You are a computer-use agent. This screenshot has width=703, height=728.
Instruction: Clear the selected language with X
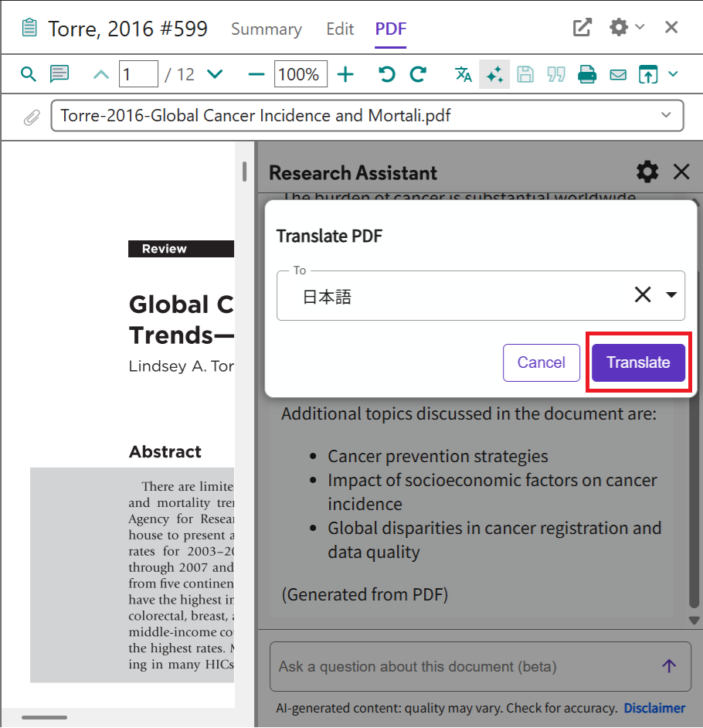pyautogui.click(x=643, y=295)
